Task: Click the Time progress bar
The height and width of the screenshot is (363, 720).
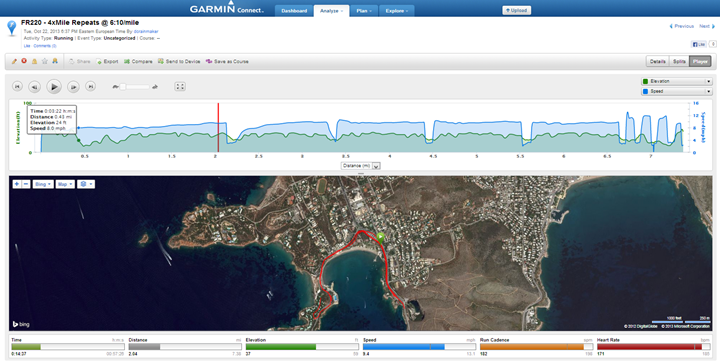Action: 68,347
